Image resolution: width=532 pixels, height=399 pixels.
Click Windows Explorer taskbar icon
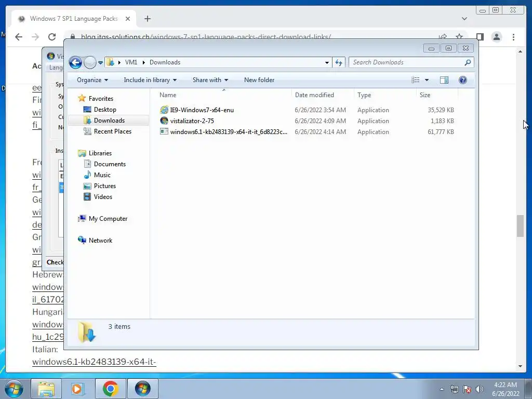pyautogui.click(x=46, y=389)
